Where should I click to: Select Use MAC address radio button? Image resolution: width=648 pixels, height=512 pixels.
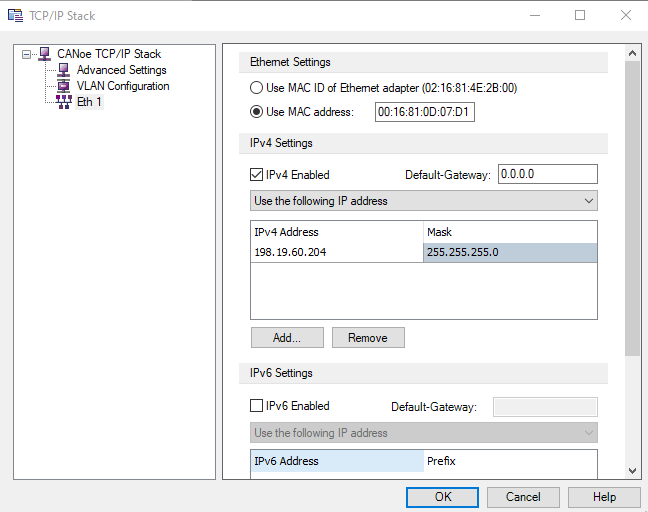256,112
